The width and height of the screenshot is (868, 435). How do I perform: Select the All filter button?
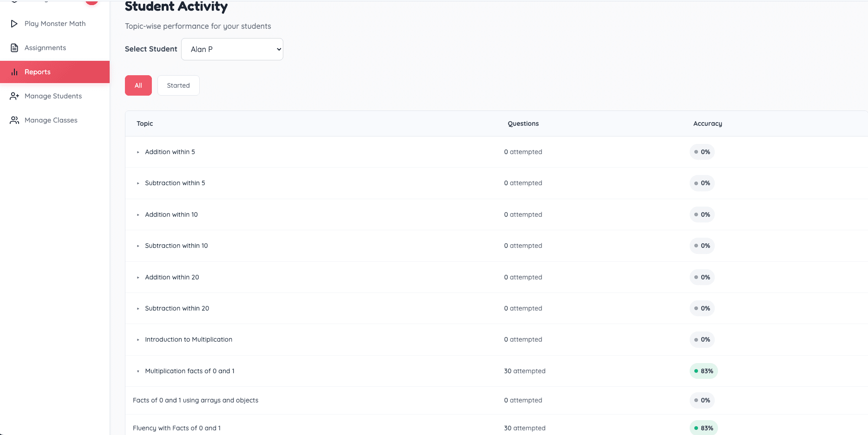(x=138, y=85)
